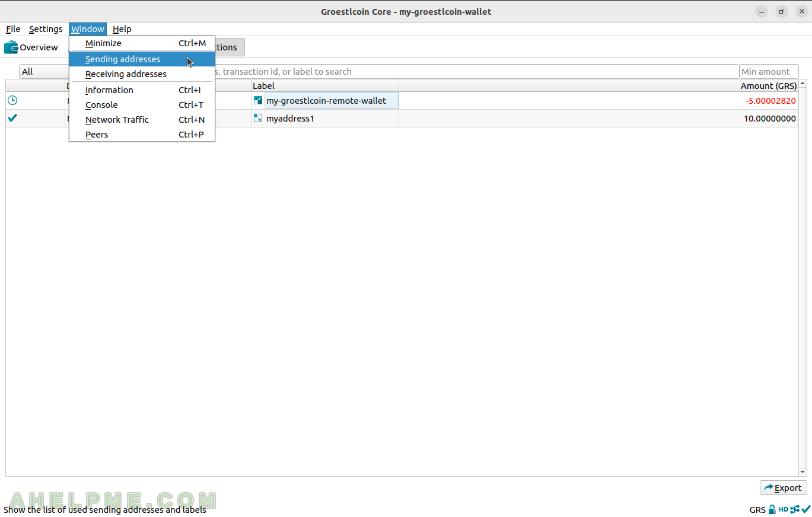
Task: Select Sending addresses menu entry
Action: tap(142, 59)
